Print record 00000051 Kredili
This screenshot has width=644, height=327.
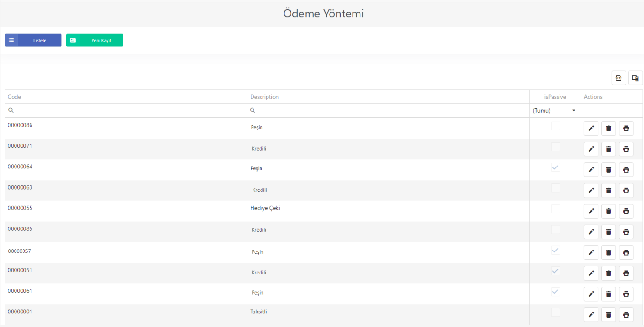[x=626, y=273]
